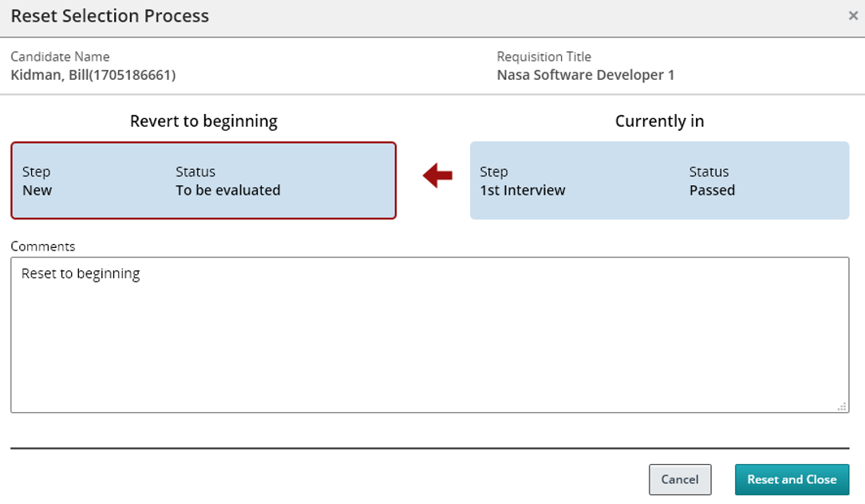Click the '1st Interview' step value

tap(523, 190)
